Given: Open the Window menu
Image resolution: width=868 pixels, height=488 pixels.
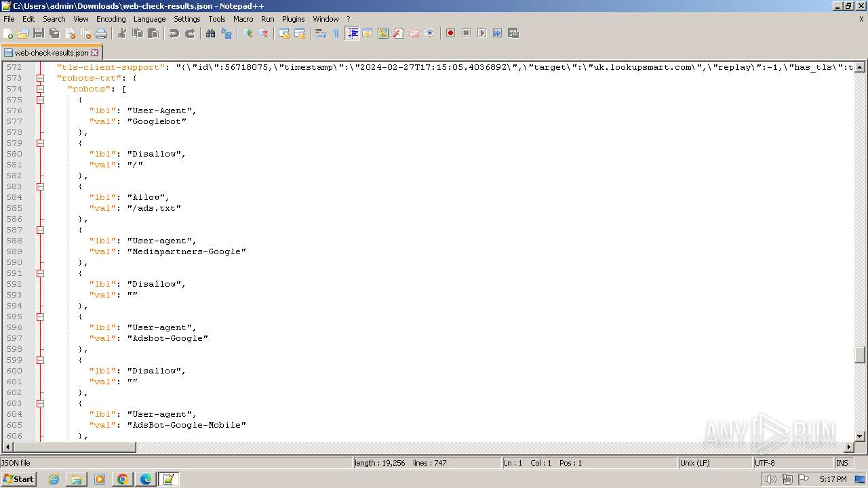Looking at the screenshot, I should click(x=325, y=19).
